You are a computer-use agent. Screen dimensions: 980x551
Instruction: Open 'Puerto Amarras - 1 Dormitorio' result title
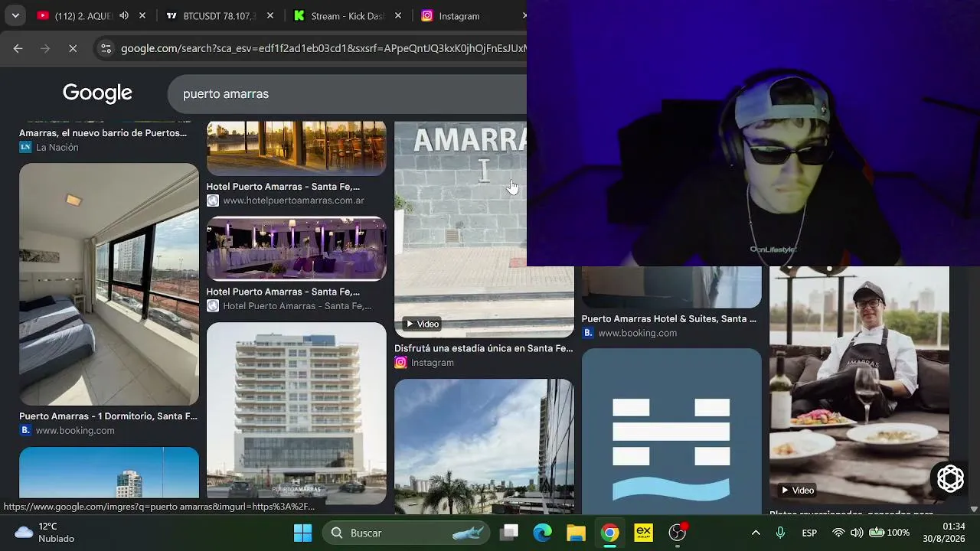tap(108, 416)
